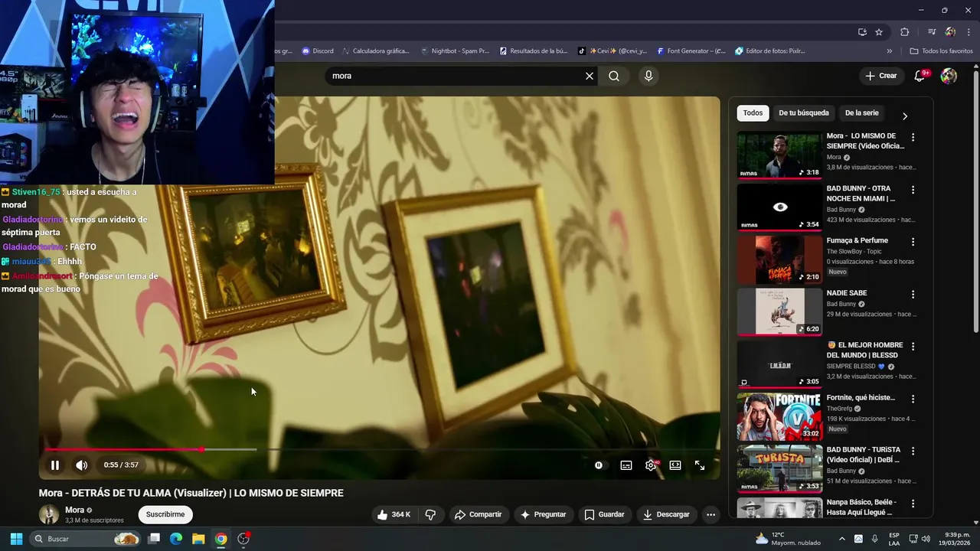
Task: Open the Chrome extensions puzzle icon
Action: (905, 32)
